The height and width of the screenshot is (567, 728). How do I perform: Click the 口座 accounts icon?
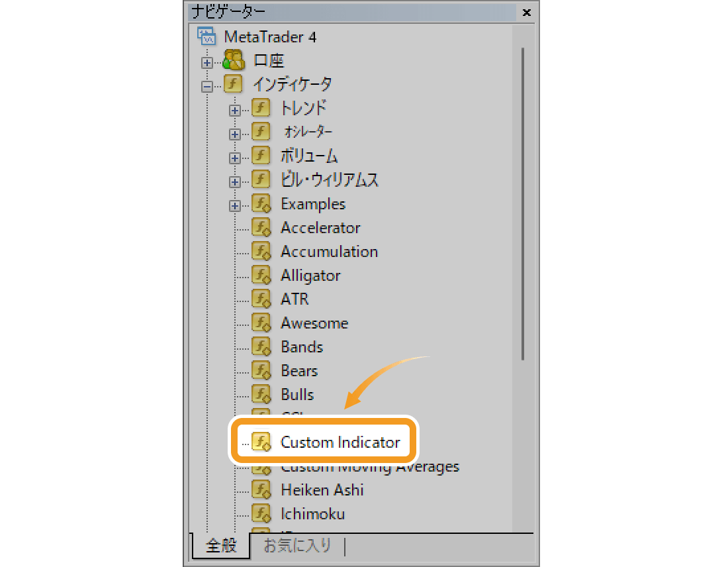(x=234, y=60)
